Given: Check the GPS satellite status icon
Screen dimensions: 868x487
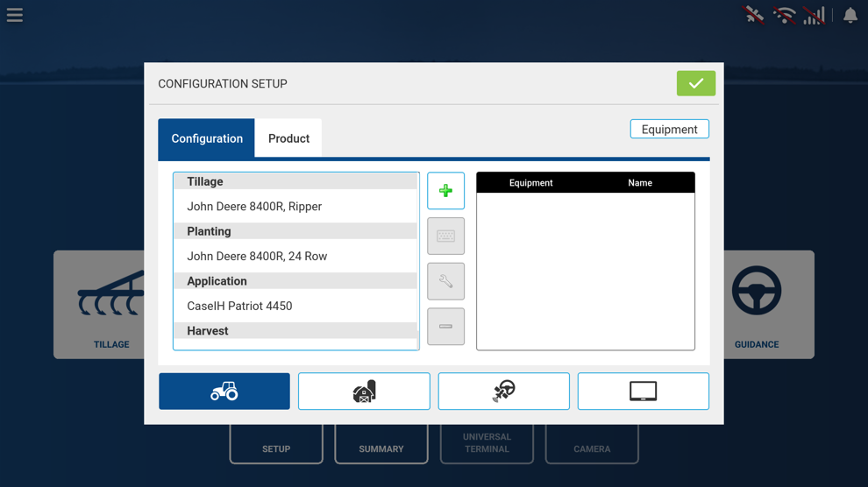Looking at the screenshot, I should pyautogui.click(x=753, y=15).
